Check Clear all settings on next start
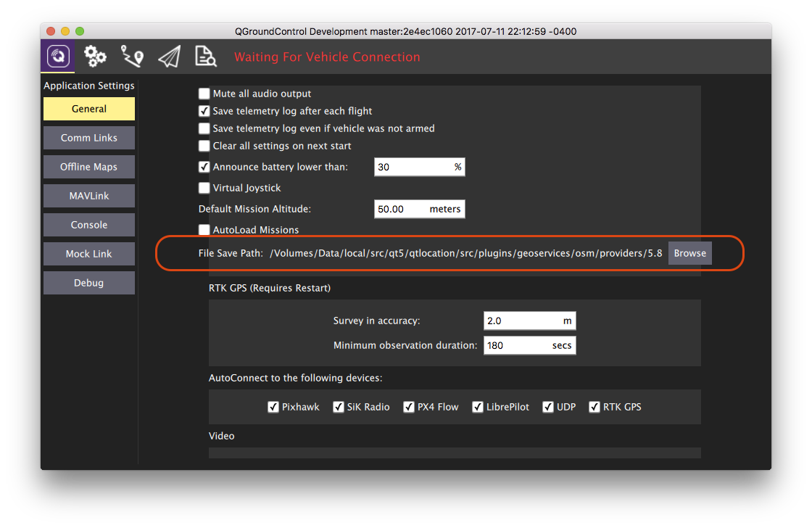 [x=204, y=146]
